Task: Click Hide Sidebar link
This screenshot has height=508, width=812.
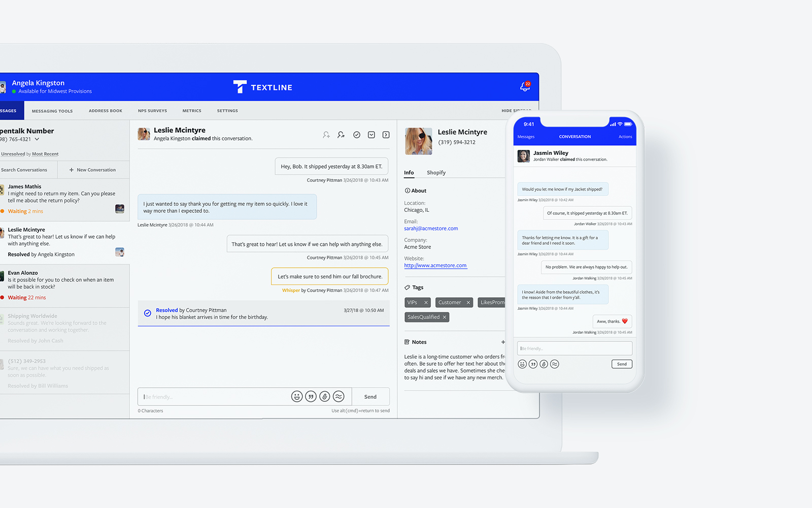Action: pos(517,111)
